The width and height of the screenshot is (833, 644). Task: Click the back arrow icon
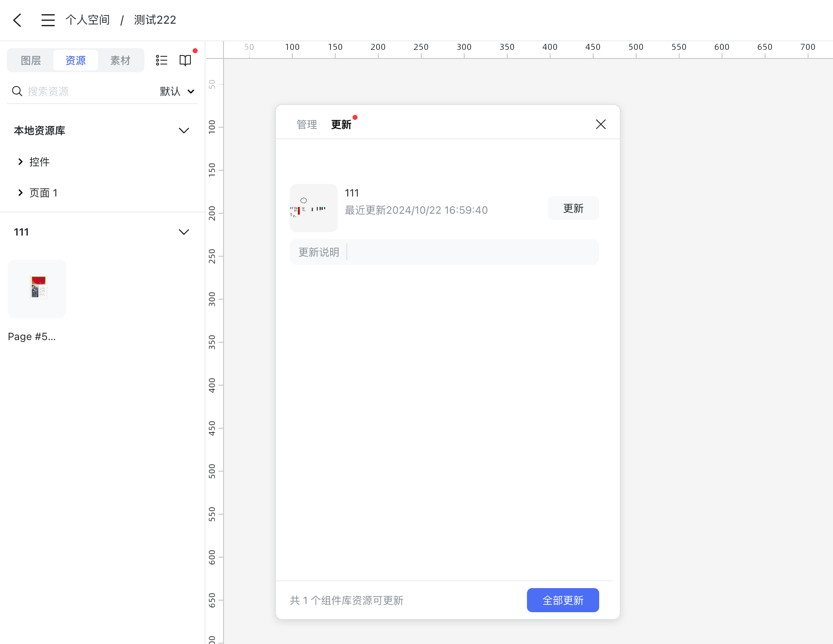click(x=17, y=20)
